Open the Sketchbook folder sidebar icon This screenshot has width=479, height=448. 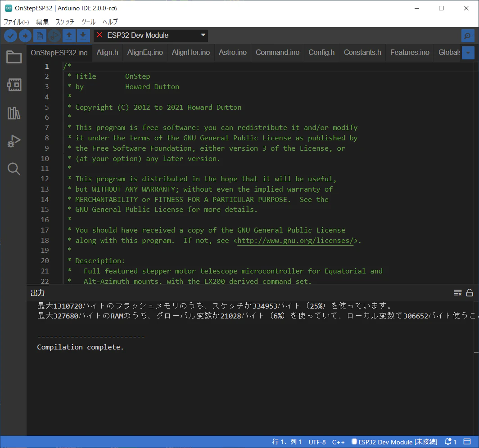14,57
